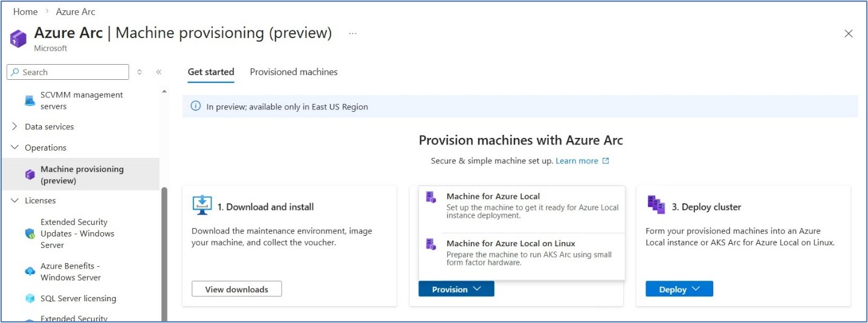This screenshot has height=323, width=868.
Task: Click 'Provision machines with Azure Arc' heading
Action: (x=520, y=140)
